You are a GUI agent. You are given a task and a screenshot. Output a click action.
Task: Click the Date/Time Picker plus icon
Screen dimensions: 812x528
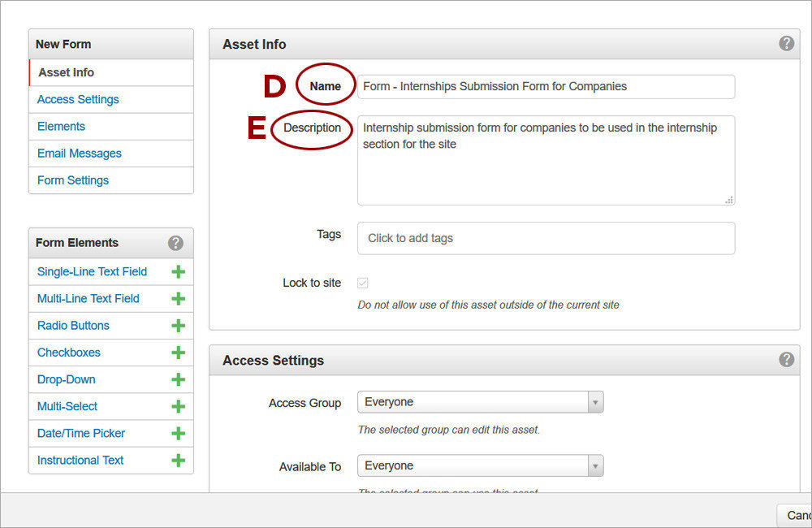tap(178, 433)
